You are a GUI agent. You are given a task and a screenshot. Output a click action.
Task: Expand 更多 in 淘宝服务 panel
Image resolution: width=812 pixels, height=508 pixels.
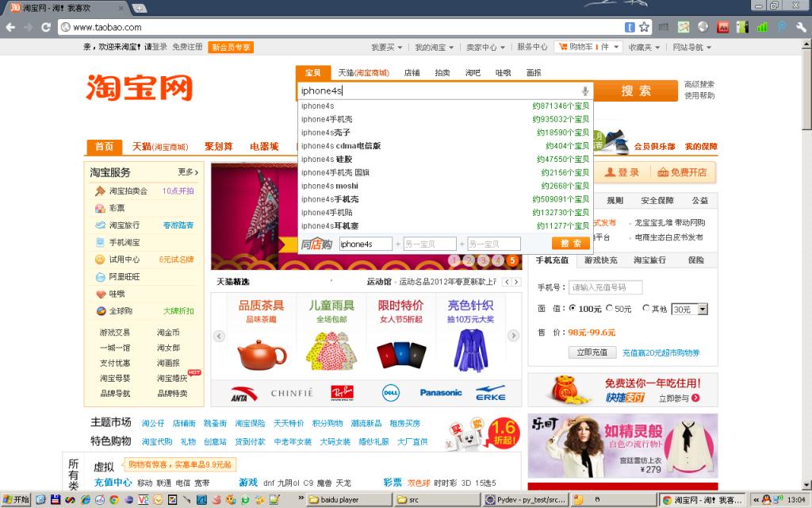[188, 172]
